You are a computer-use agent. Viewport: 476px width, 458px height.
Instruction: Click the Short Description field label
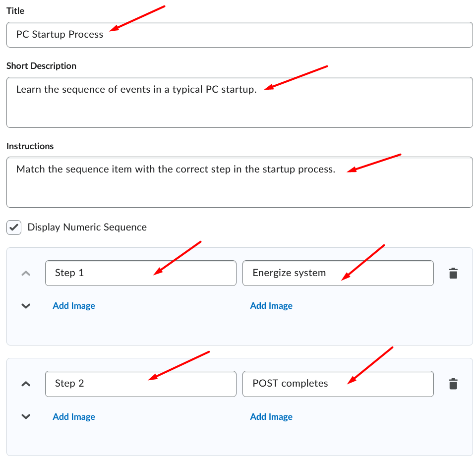point(41,66)
